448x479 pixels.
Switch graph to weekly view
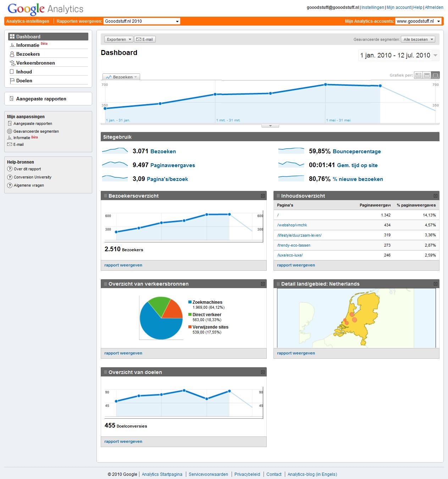coord(427,75)
